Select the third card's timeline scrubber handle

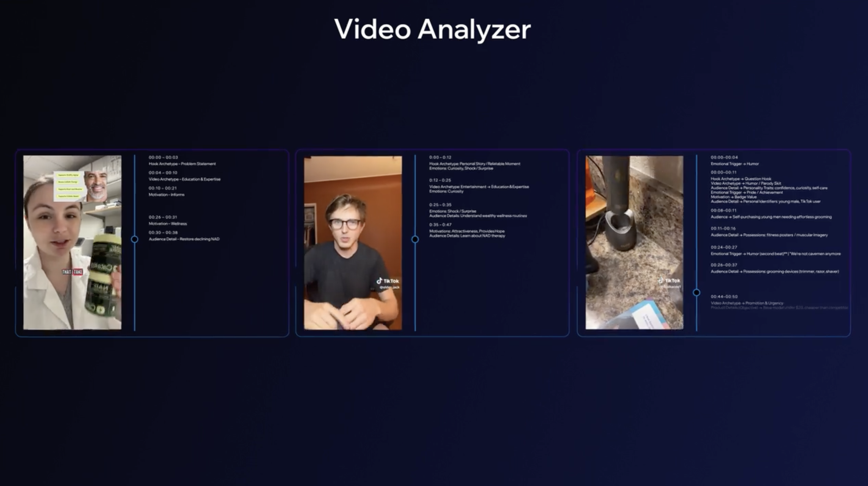coord(696,293)
